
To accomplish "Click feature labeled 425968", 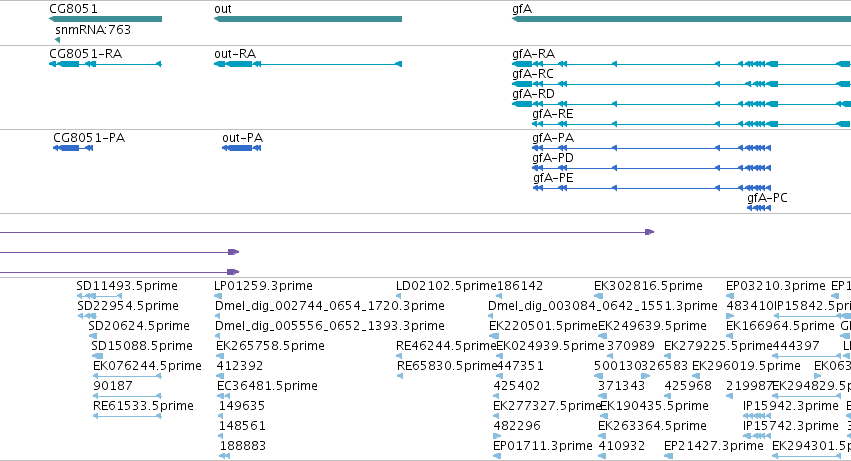I will pyautogui.click(x=688, y=386).
